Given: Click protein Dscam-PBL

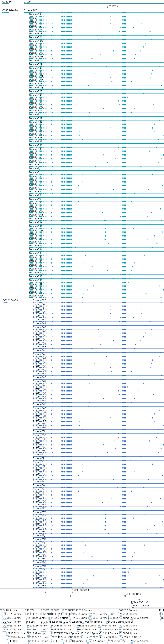Looking at the screenshot, I should click(x=39, y=543).
